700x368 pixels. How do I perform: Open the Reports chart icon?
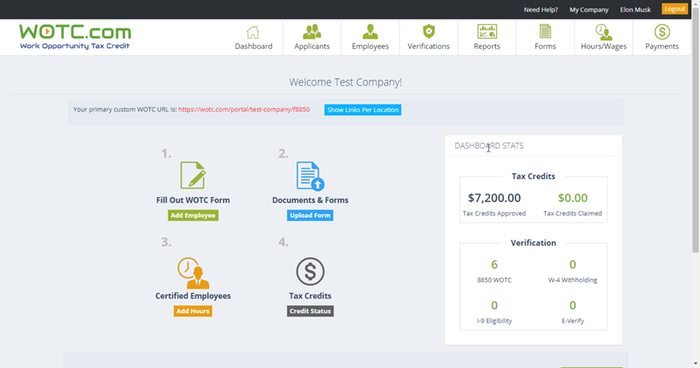point(487,32)
